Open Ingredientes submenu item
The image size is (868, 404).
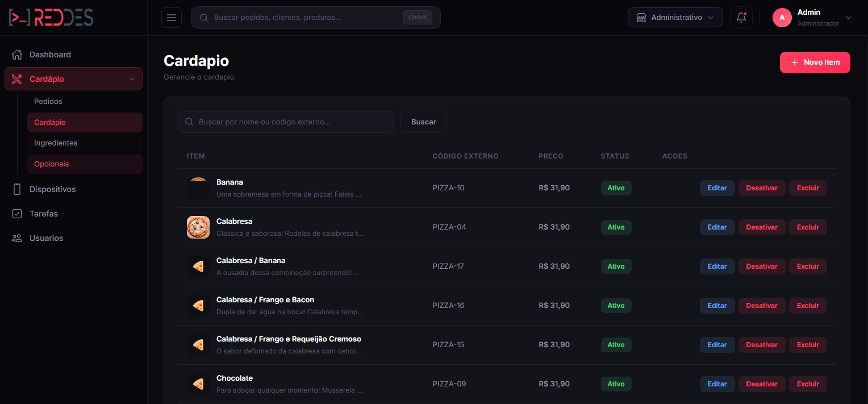point(56,143)
